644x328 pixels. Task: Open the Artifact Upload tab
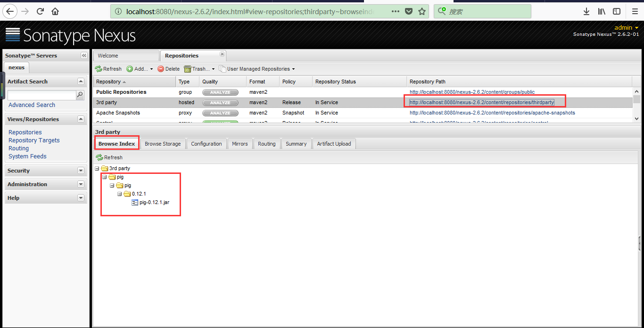[334, 144]
